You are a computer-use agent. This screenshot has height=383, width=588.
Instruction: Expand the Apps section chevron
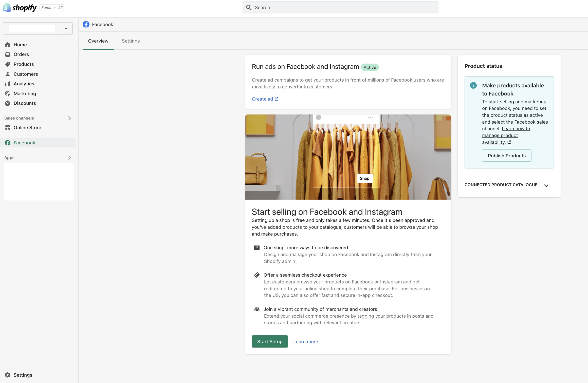(69, 158)
